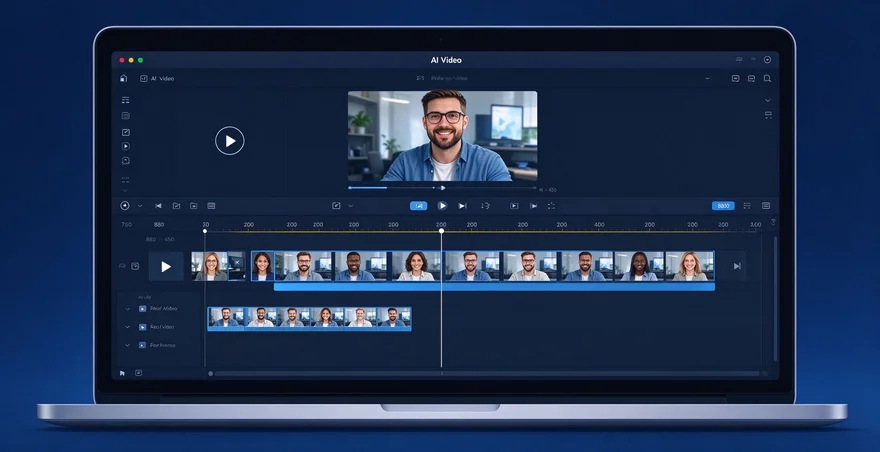Select the dark-haired woman in navy clip
Screen dimensions: 880x452
263,266
